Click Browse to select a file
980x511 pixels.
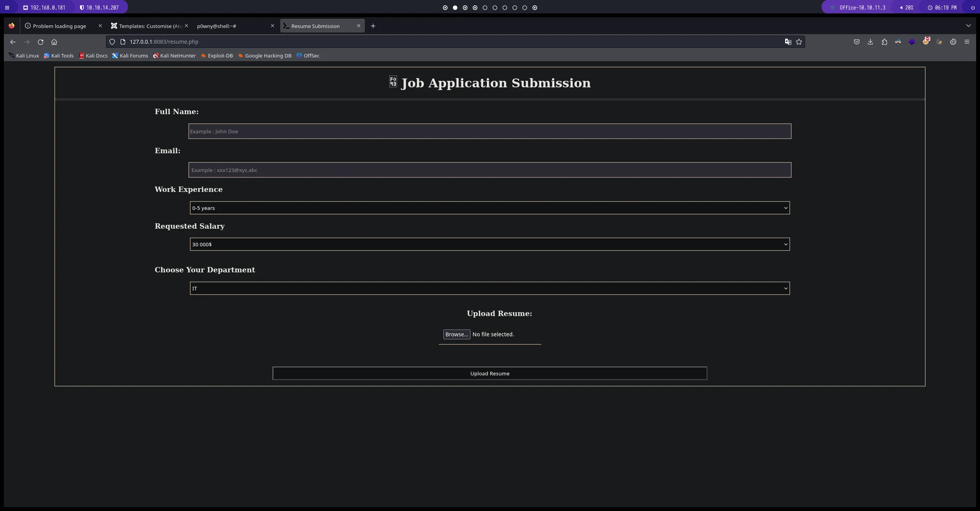tap(456, 334)
